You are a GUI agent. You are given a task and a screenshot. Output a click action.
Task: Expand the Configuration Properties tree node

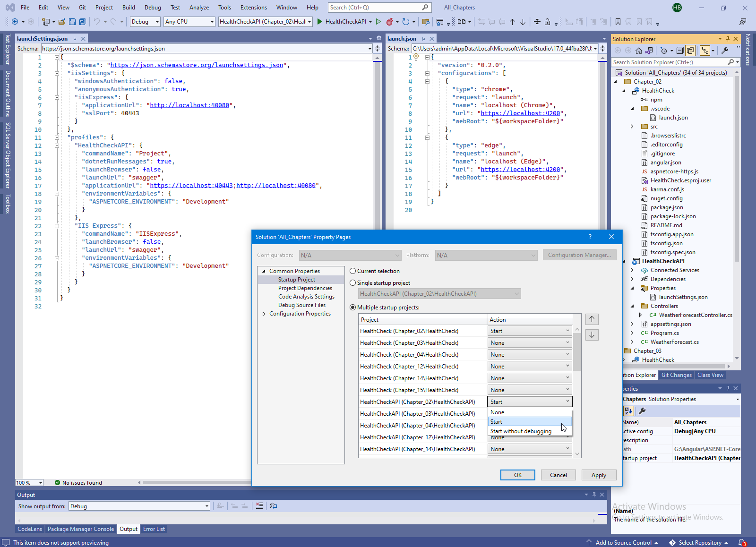264,314
